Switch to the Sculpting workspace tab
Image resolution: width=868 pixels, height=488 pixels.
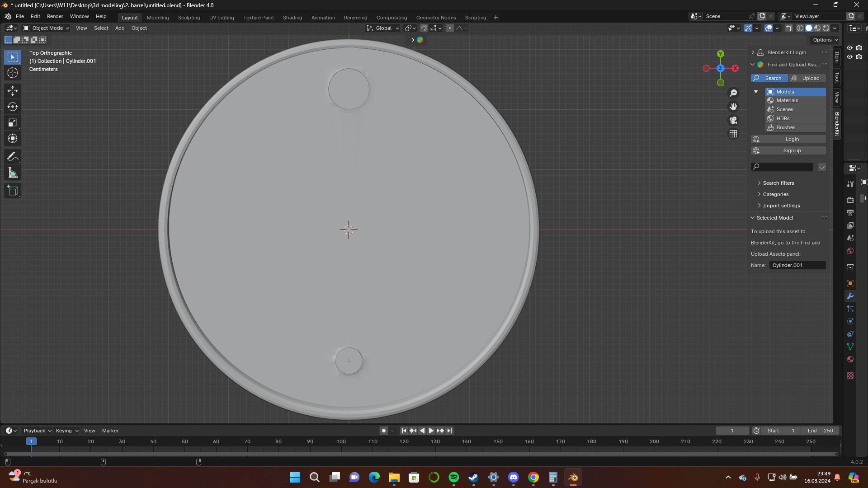(189, 18)
